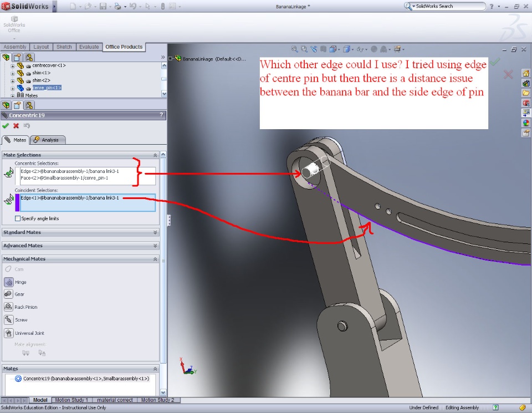Click the Hide/Show Items glasses icon
Screen dimensions: 532x413
pyautogui.click(x=360, y=49)
